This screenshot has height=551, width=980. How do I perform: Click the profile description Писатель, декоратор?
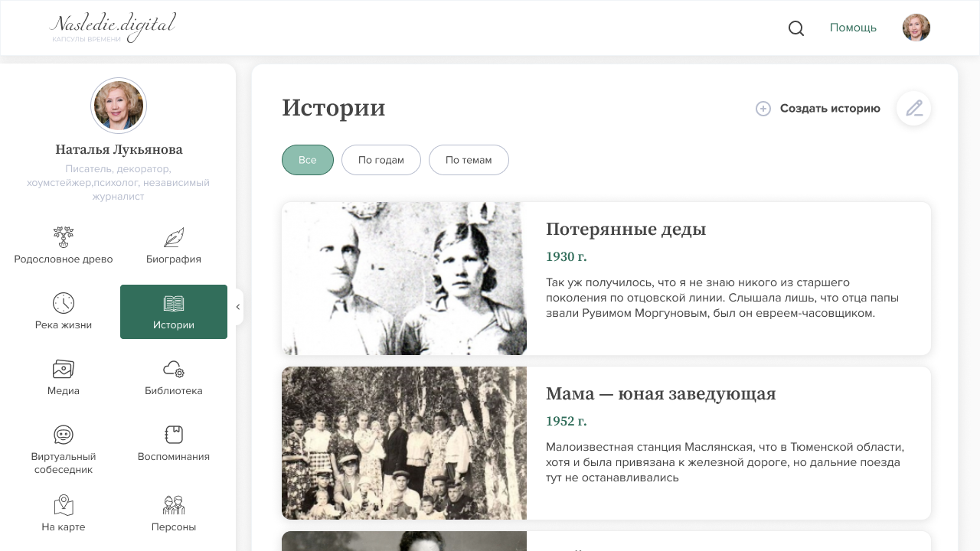coord(118,182)
